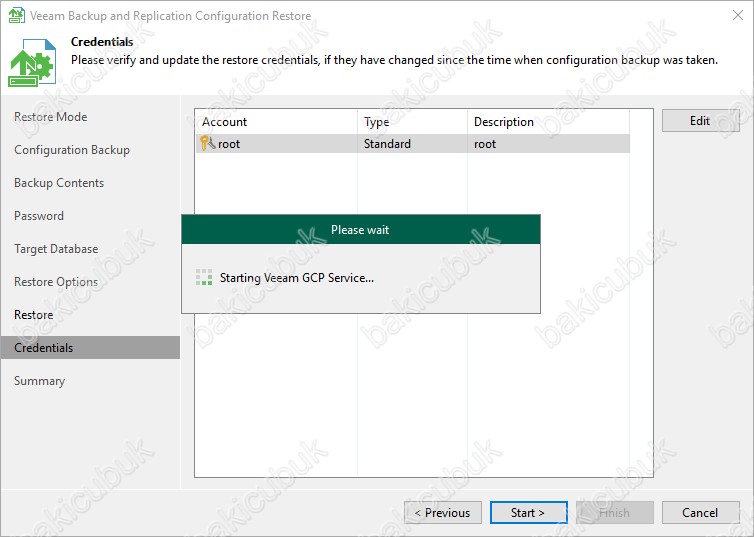The width and height of the screenshot is (754, 537).
Task: Select the Backup Contents step
Action: (59, 183)
